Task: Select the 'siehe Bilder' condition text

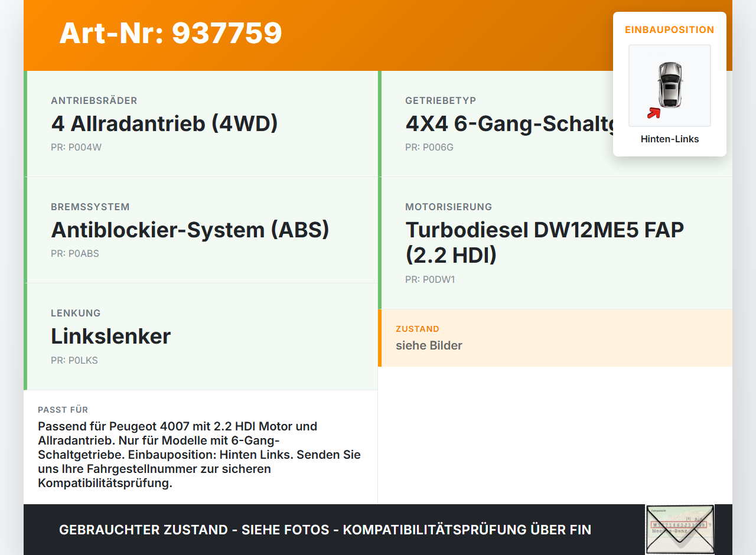Action: coord(429,345)
